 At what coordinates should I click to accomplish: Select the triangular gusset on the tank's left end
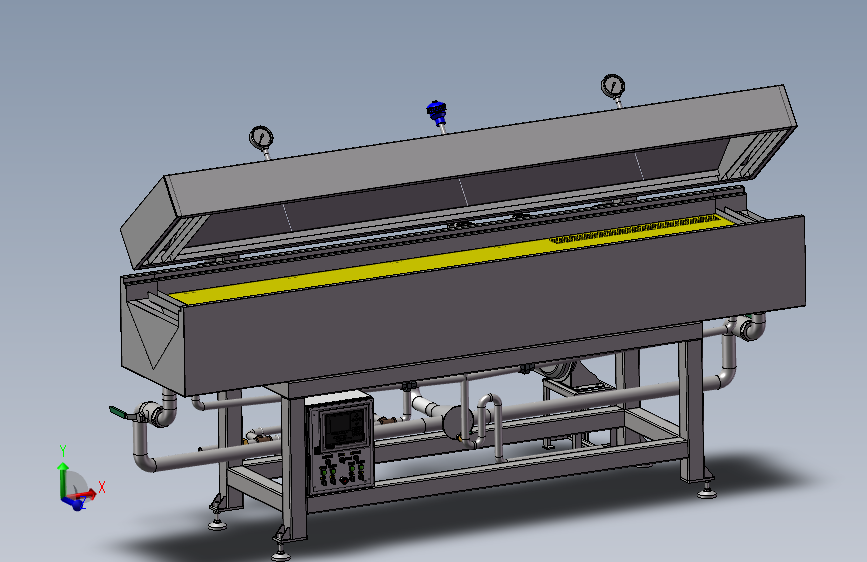(x=152, y=337)
